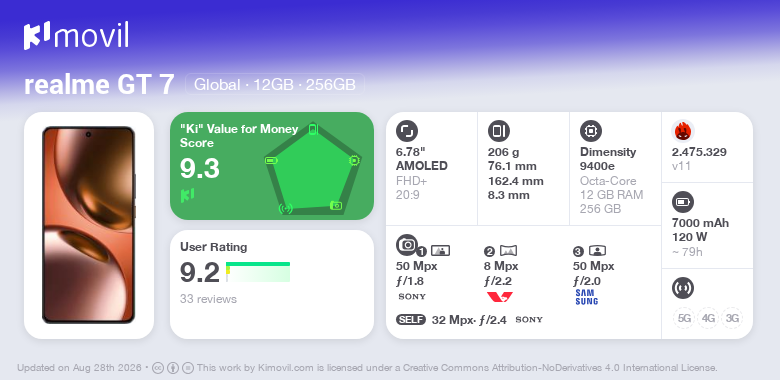Click the battery icon atop the pentagon chart
Image resolution: width=780 pixels, height=380 pixels.
pyautogui.click(x=312, y=129)
